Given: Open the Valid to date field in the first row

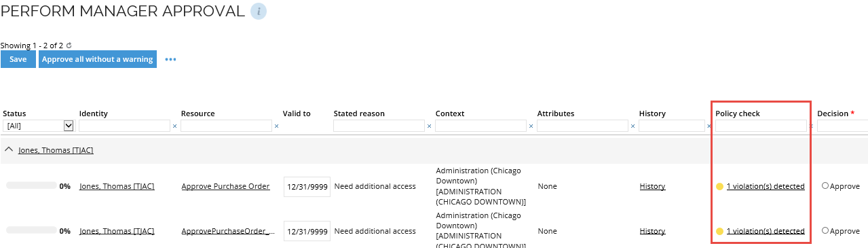Looking at the screenshot, I should click(307, 186).
